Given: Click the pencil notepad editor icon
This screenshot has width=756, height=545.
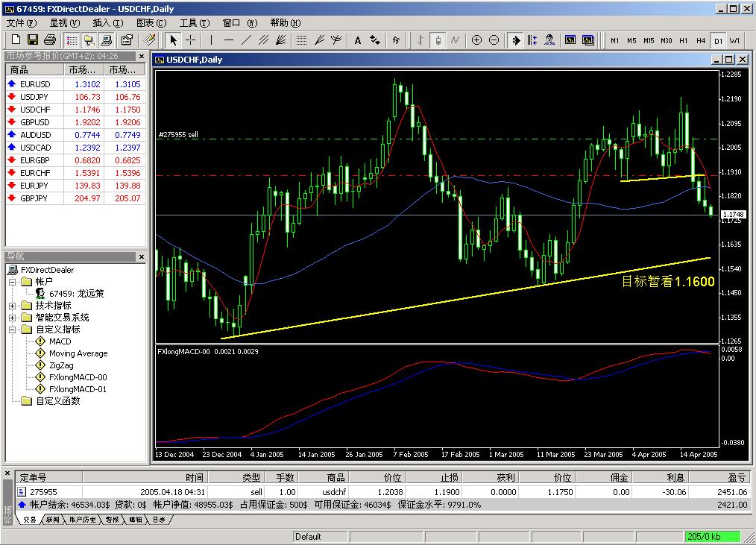Looking at the screenshot, I should 149,40.
